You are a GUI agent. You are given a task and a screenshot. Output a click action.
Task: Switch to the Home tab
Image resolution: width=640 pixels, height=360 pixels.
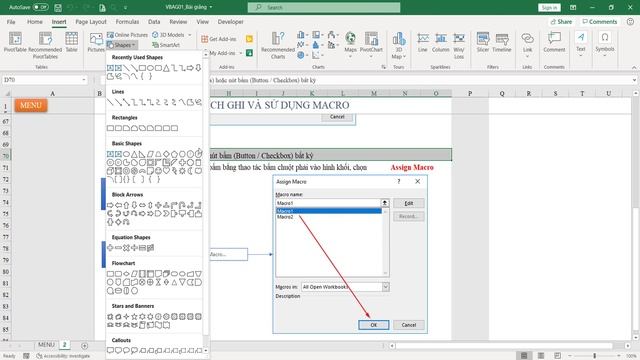(x=35, y=22)
